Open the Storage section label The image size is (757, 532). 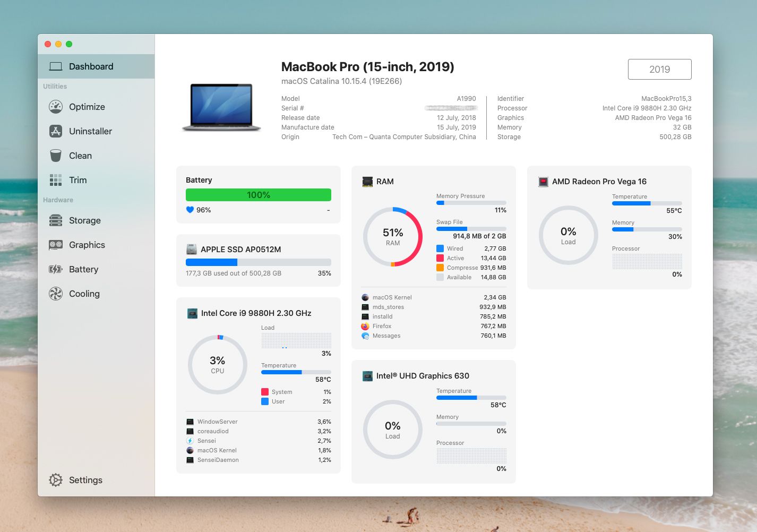click(85, 220)
